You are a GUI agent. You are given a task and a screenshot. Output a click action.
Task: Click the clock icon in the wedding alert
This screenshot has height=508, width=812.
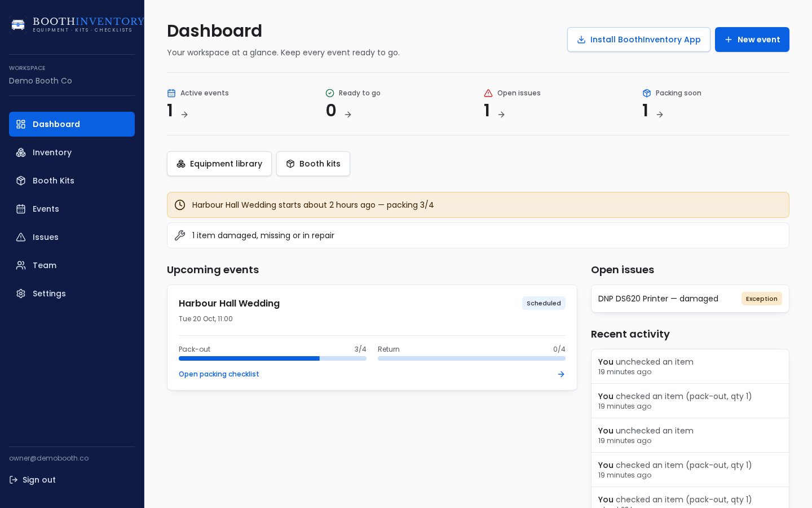[x=180, y=205]
